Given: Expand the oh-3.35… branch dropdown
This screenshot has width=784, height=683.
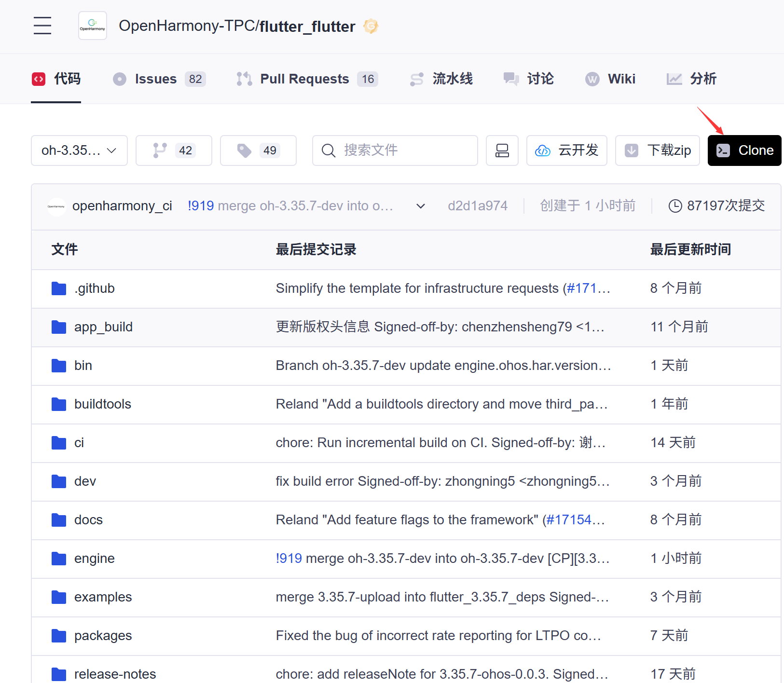Looking at the screenshot, I should point(79,150).
